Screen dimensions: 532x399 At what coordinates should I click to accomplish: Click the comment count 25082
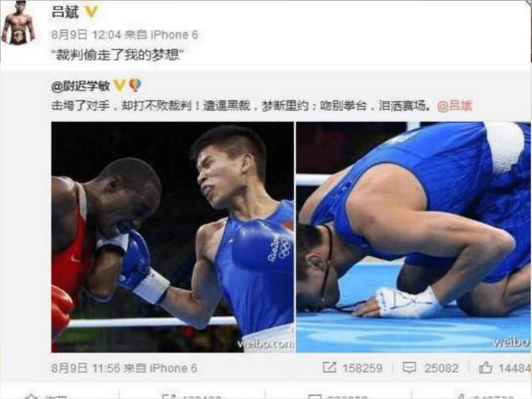(442, 368)
